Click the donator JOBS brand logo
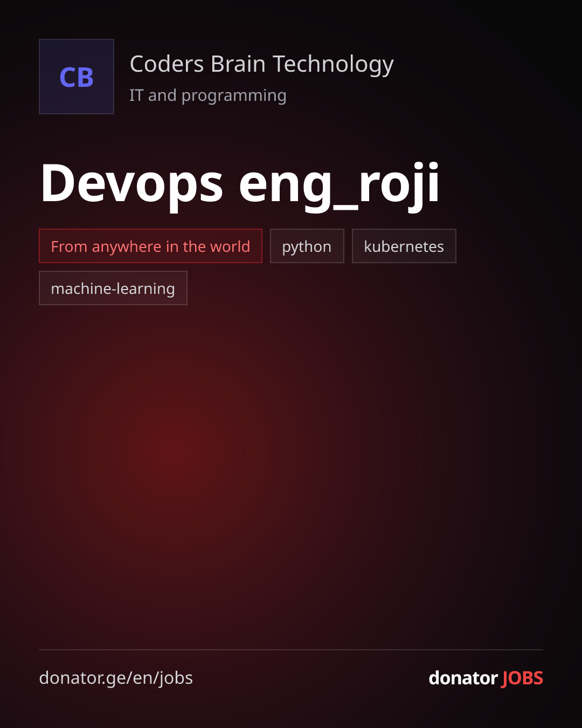Screen dimensions: 582x728 click(x=486, y=678)
